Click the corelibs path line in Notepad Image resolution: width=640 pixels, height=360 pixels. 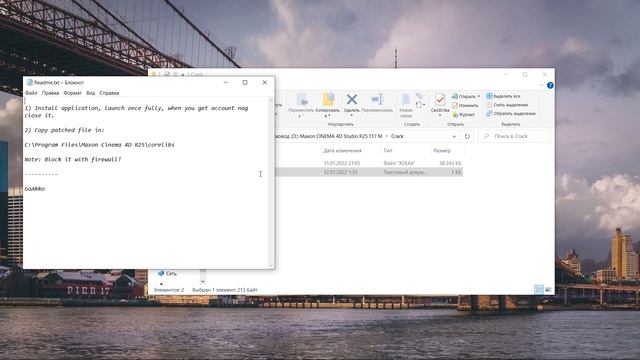tap(100, 145)
